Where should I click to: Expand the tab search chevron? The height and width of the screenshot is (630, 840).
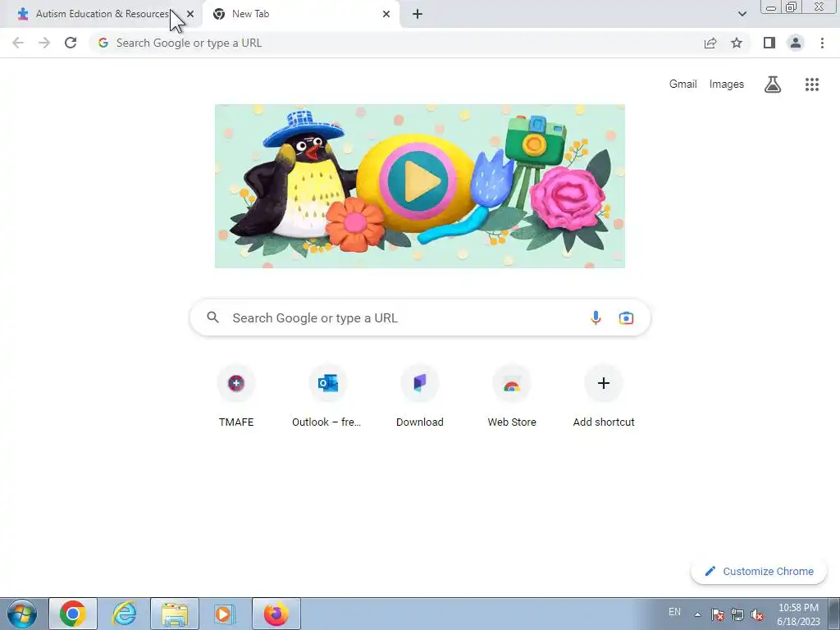pyautogui.click(x=742, y=14)
